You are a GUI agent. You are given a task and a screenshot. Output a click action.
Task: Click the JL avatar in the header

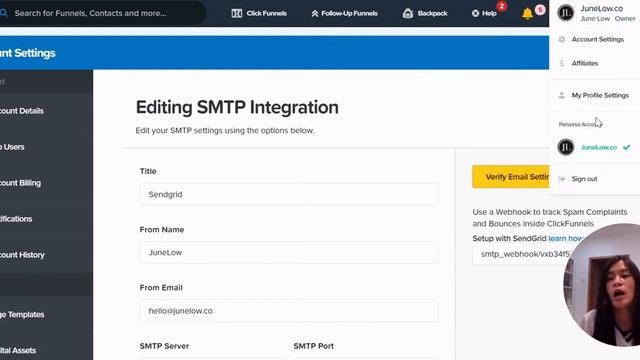[x=566, y=13]
